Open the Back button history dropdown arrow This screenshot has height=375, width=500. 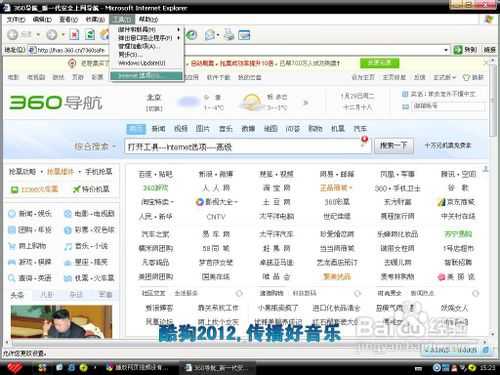38,35
